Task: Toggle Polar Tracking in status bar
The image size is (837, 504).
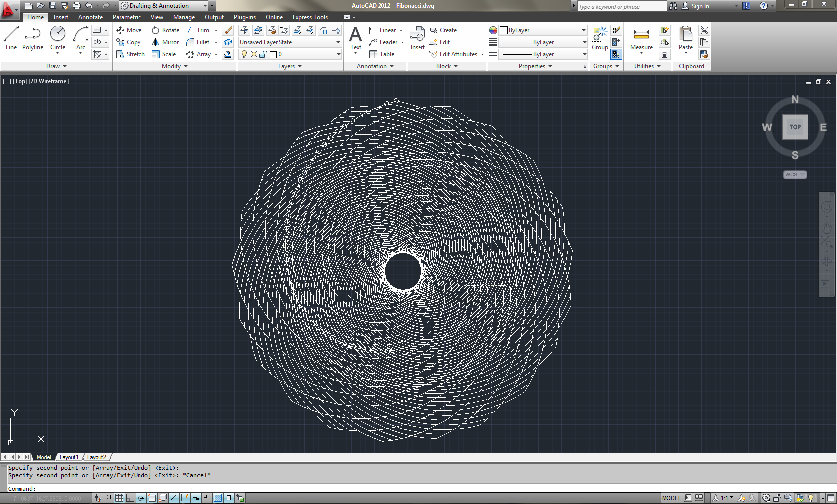Action: coord(140,498)
